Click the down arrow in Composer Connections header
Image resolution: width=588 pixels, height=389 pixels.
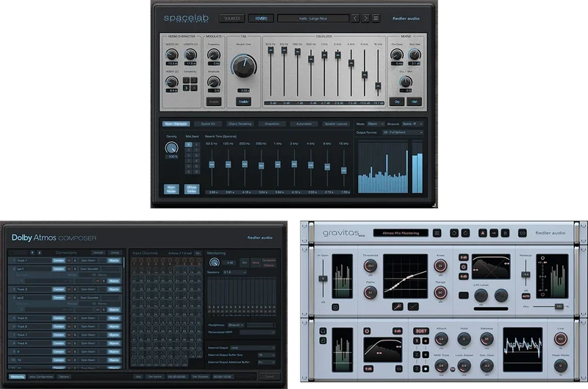pos(39,252)
